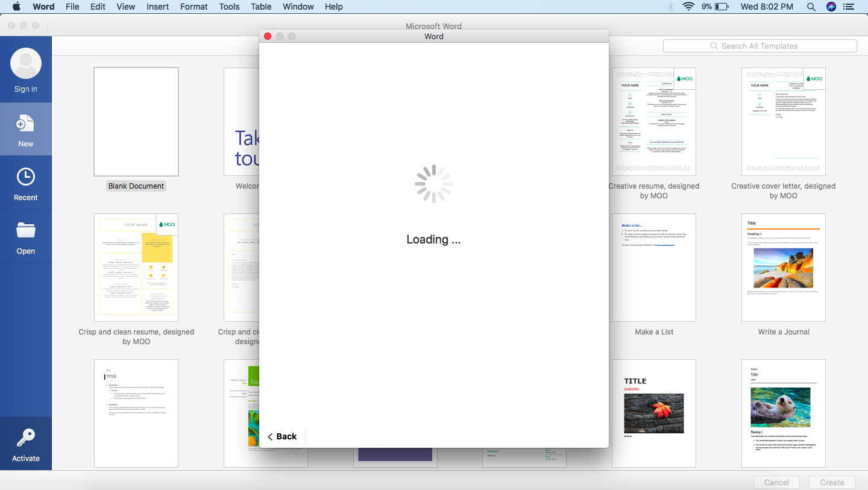Screen dimensions: 868x490
Task: Click the Activate key icon
Action: tap(26, 438)
